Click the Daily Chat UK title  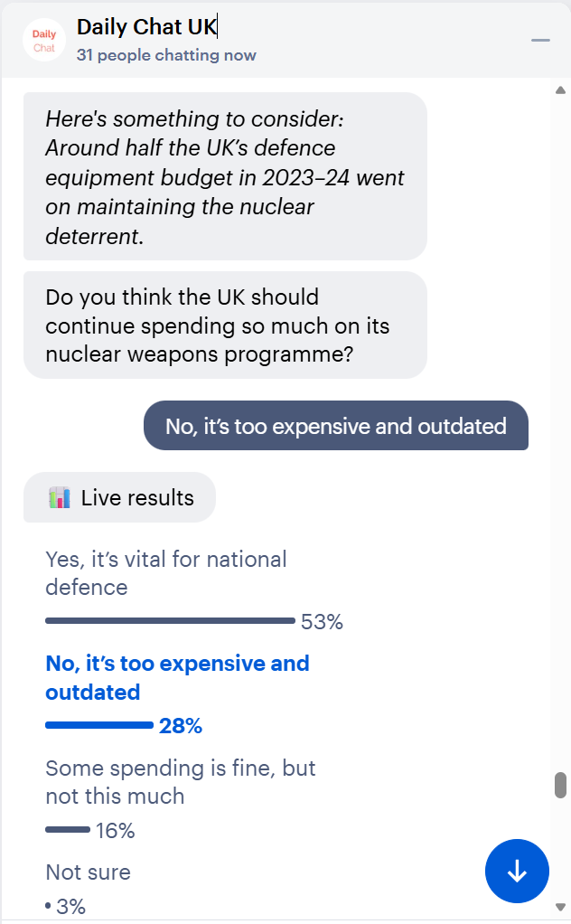coord(146,27)
